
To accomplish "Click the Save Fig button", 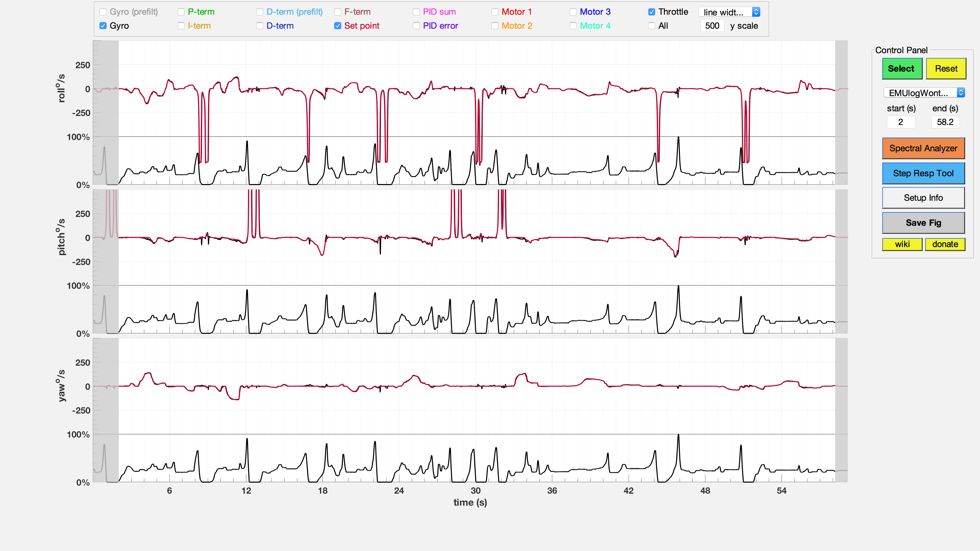I will (x=923, y=223).
